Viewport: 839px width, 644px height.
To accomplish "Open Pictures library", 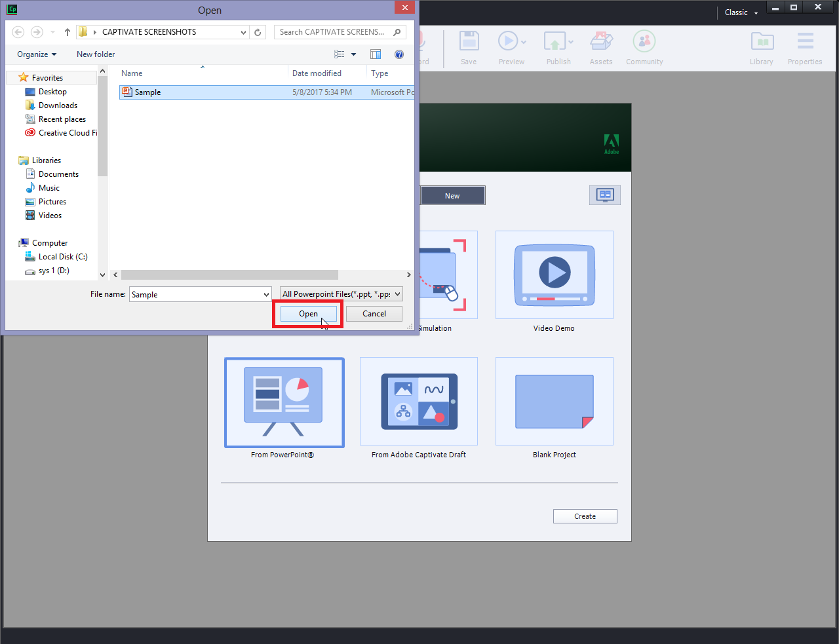I will [52, 202].
